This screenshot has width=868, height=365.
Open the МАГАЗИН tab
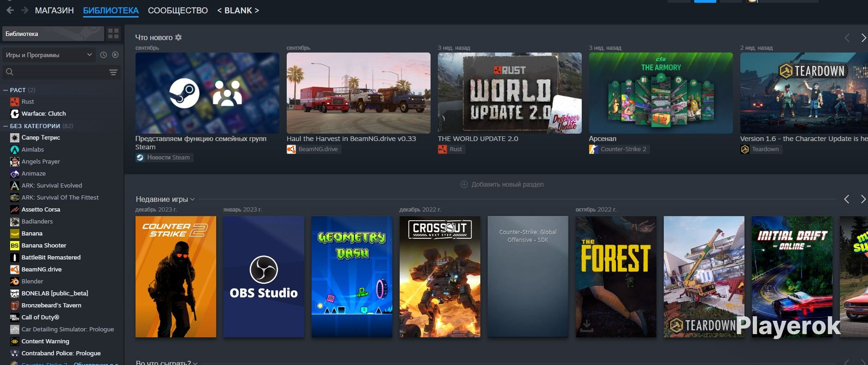(54, 10)
